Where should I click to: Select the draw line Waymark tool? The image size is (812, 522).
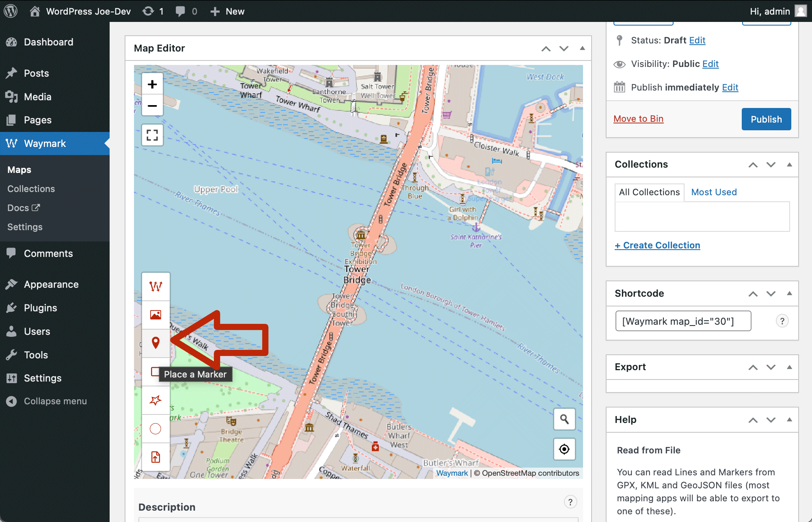[x=155, y=286]
